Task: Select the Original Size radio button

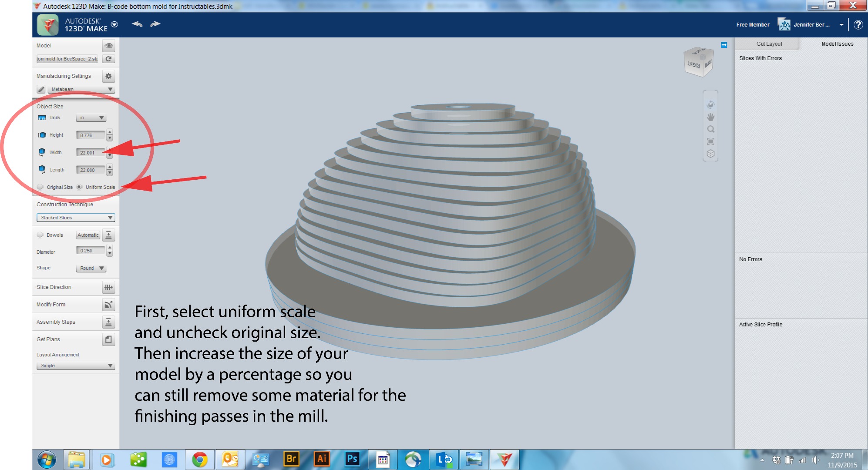Action: click(40, 187)
